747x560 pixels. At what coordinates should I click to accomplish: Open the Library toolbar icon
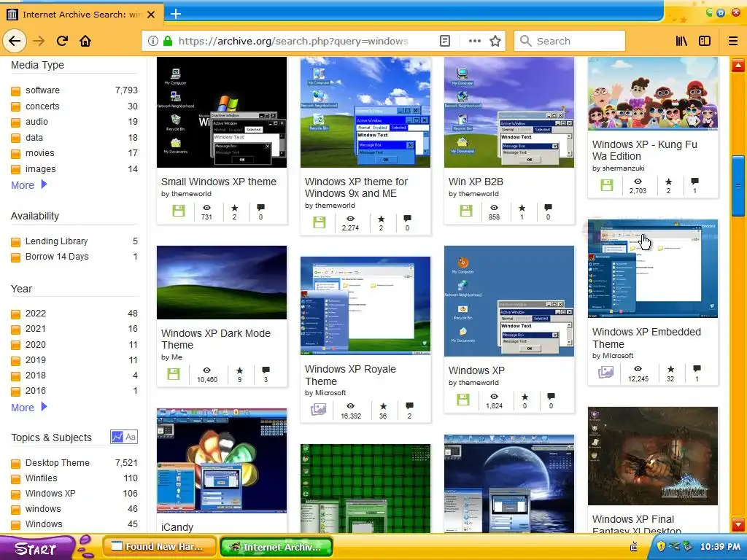click(681, 41)
